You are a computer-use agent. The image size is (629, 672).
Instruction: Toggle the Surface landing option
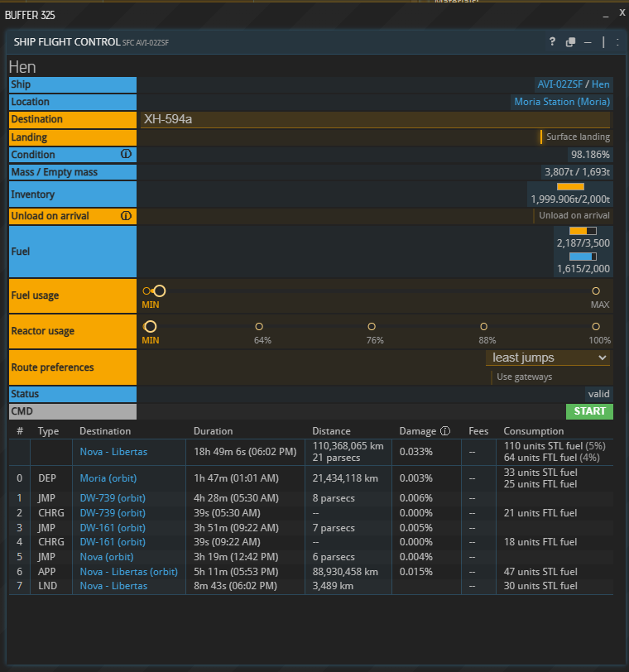coord(576,137)
